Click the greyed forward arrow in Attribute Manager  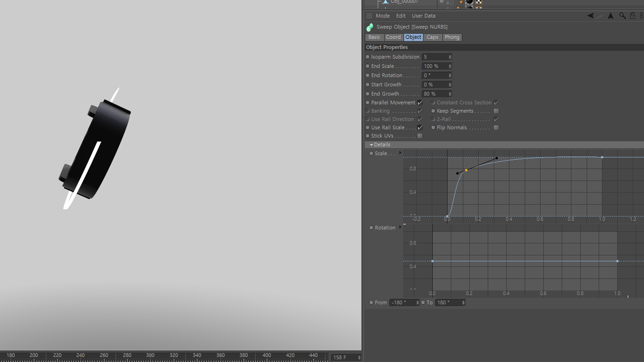[x=599, y=16]
